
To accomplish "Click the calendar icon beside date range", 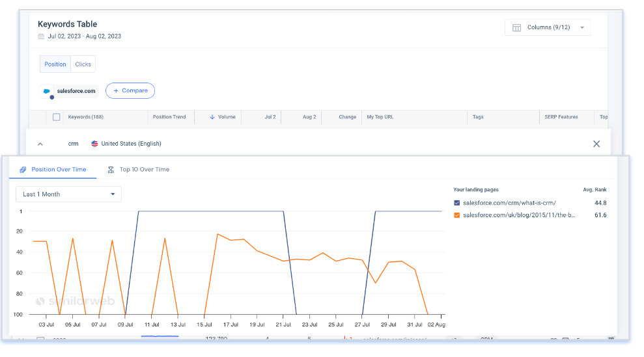I will point(42,36).
